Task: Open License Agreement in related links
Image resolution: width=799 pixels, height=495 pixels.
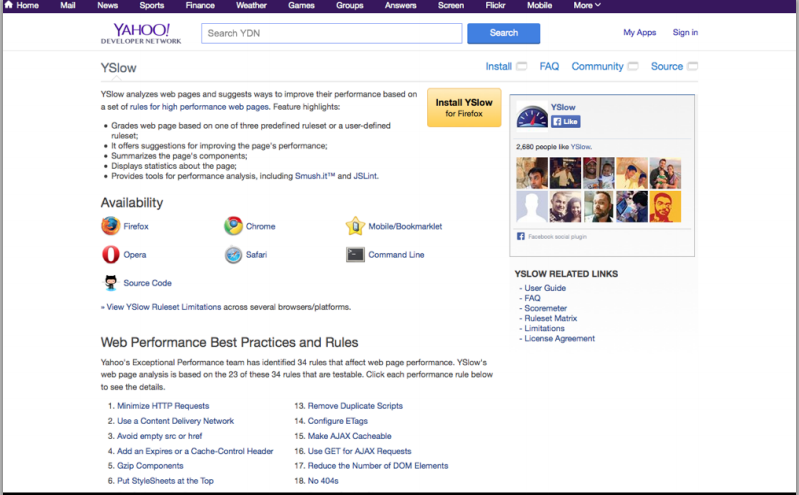Action: (560, 338)
